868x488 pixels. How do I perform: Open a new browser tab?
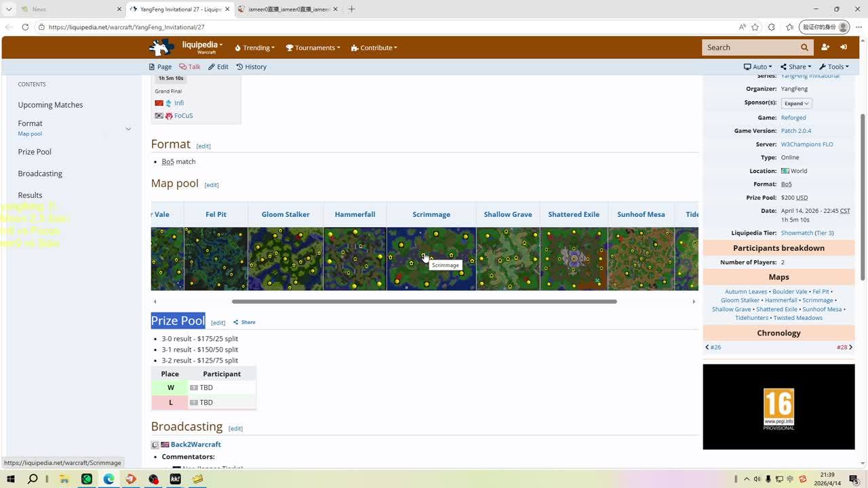click(x=351, y=9)
